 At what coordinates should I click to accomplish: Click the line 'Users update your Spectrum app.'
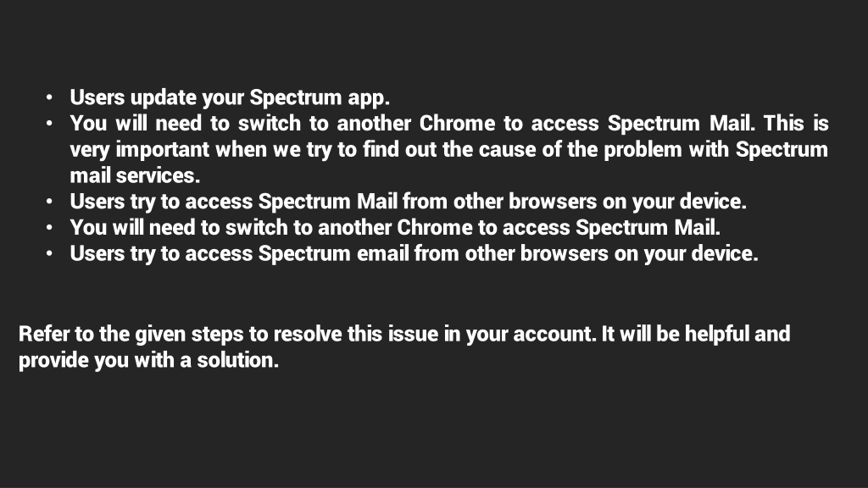(230, 97)
